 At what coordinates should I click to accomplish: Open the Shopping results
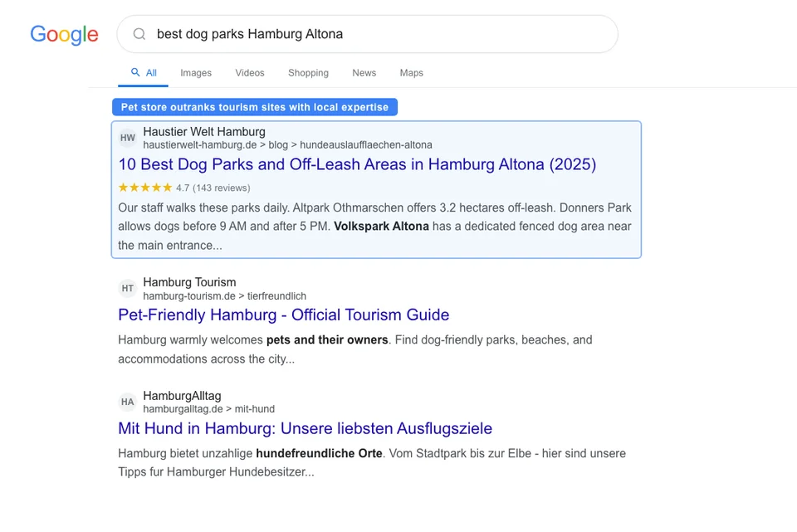coord(308,73)
